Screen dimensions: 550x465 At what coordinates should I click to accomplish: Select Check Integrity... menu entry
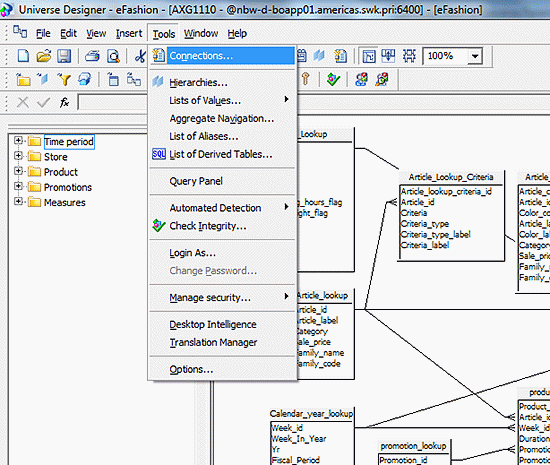tap(222, 226)
